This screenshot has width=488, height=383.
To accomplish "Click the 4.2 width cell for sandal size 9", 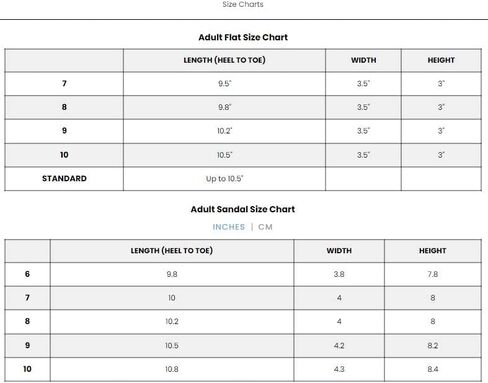I will click(x=339, y=345).
